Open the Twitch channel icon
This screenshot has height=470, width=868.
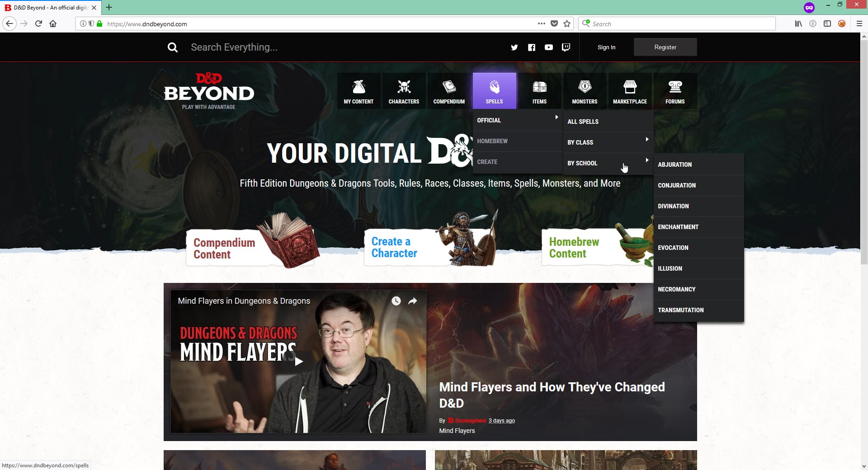566,47
